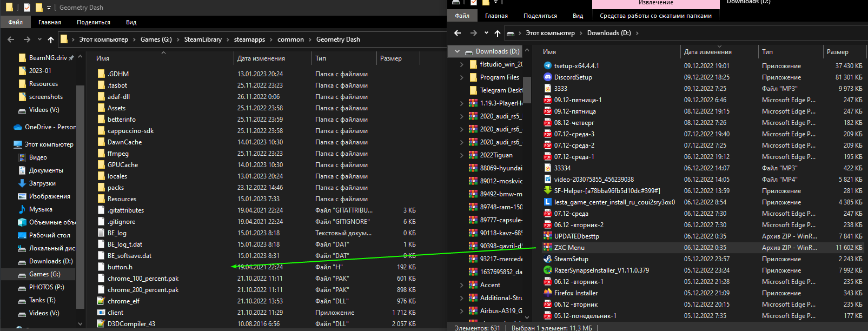Select the Firefox Installer icon

[x=548, y=293]
